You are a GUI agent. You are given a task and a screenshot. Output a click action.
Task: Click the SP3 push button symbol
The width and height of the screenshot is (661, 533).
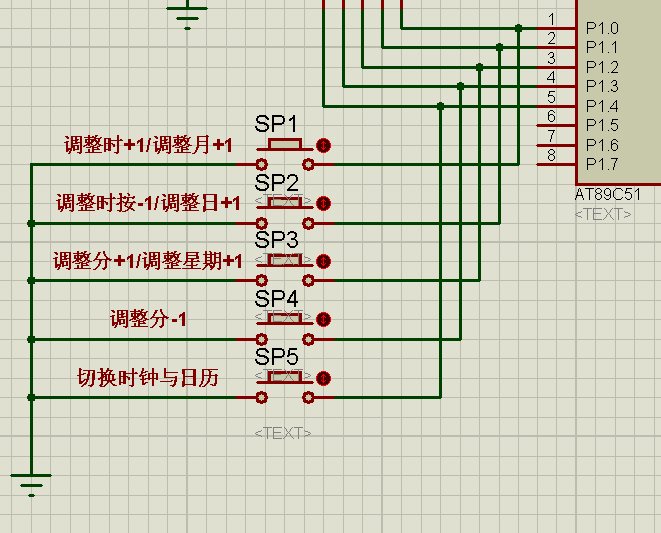pos(285,261)
